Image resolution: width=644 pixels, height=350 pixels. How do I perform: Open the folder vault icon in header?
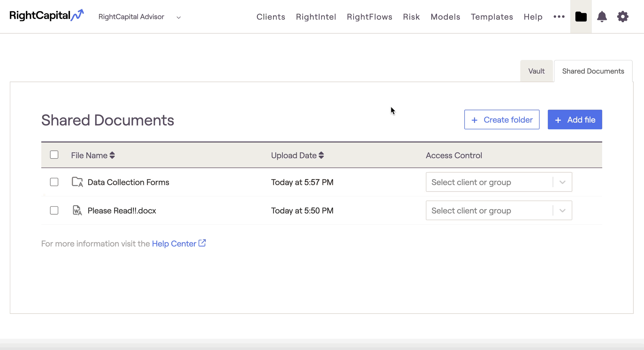(x=581, y=16)
